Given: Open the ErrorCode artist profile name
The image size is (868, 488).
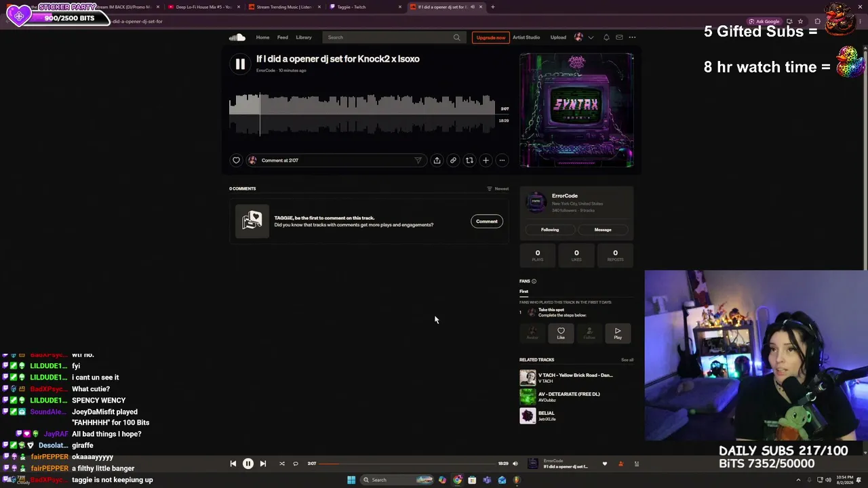Looking at the screenshot, I should click(x=565, y=196).
